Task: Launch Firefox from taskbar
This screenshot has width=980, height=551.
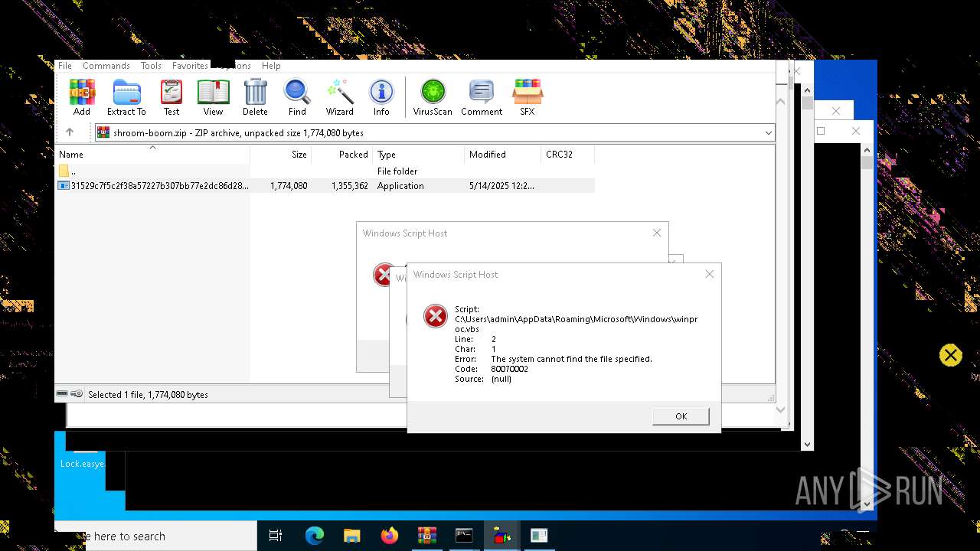Action: click(x=389, y=536)
